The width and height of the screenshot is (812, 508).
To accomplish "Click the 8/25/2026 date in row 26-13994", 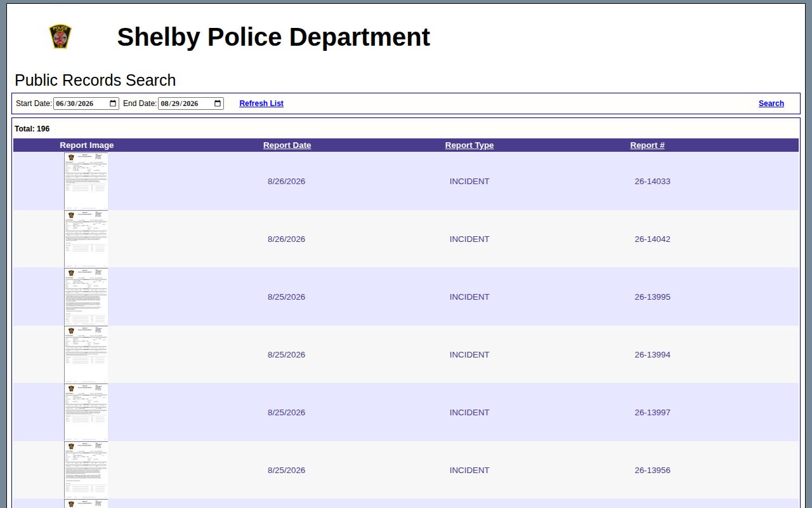I will (286, 355).
